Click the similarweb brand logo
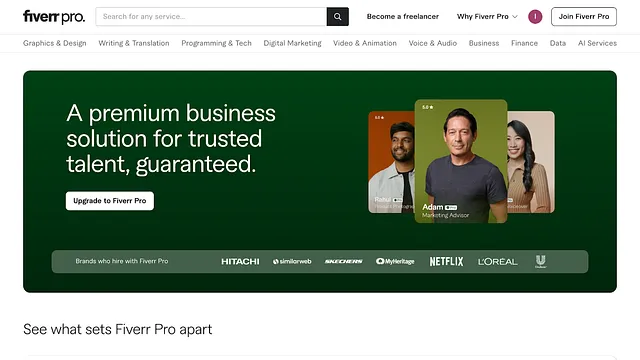Viewport: 640px width, 360px height. 292,262
